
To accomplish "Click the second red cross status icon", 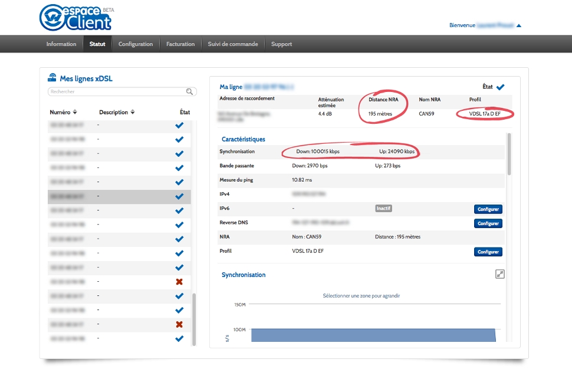I will pos(179,324).
